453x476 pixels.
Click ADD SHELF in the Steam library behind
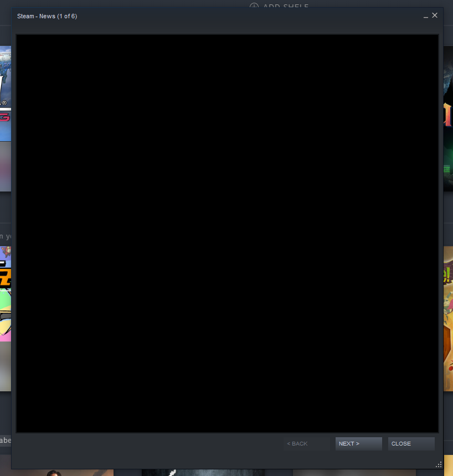coord(279,6)
